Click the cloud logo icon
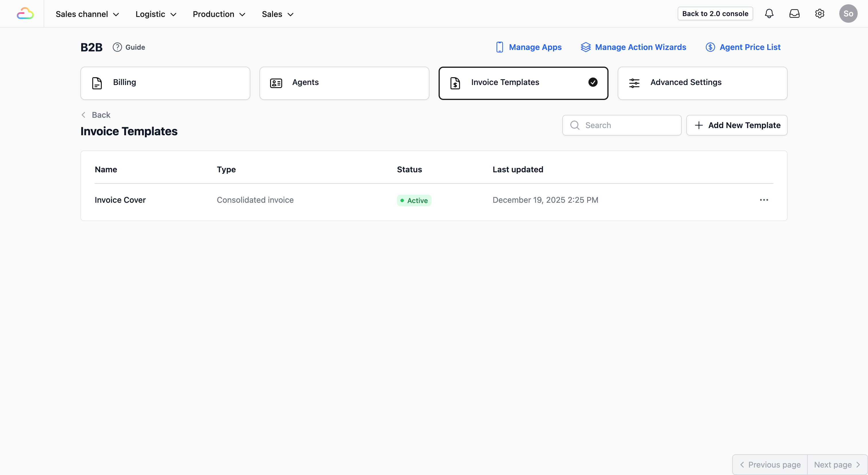This screenshot has width=868, height=475. pyautogui.click(x=25, y=13)
